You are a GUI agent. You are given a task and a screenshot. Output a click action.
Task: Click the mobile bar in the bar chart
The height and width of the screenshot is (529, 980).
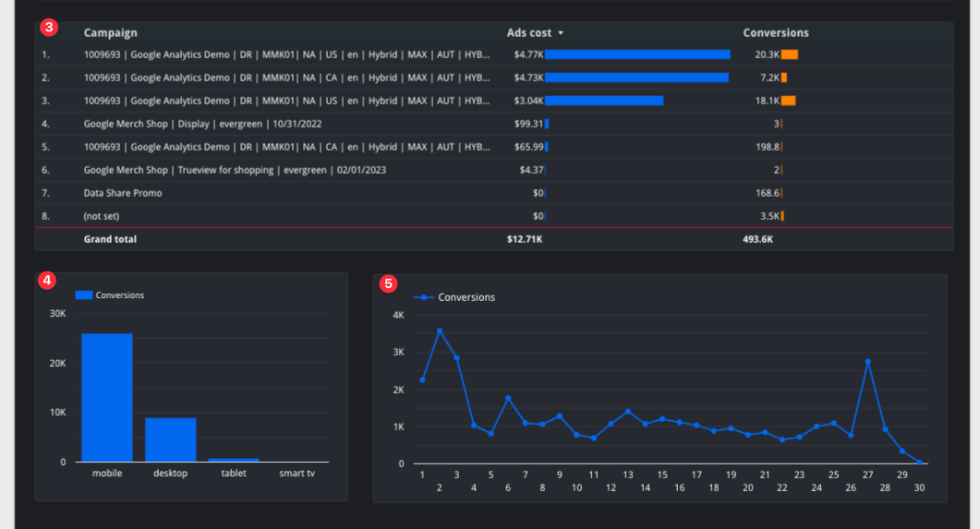(x=107, y=398)
